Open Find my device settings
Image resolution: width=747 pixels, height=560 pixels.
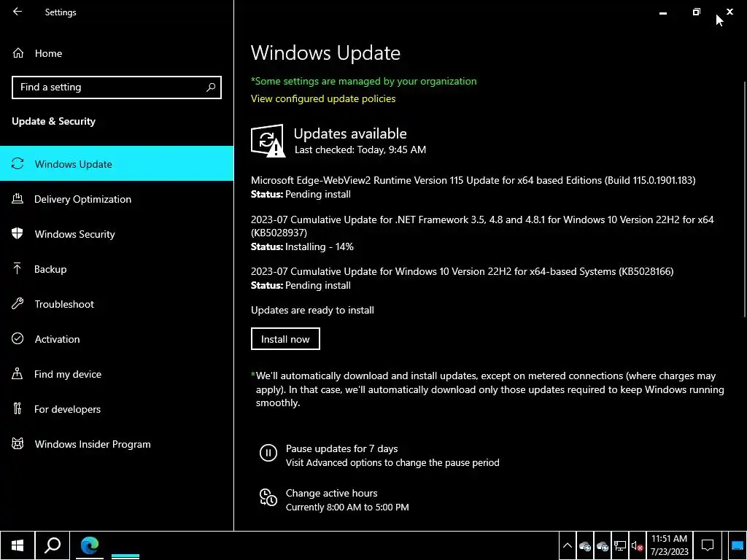coord(117,374)
